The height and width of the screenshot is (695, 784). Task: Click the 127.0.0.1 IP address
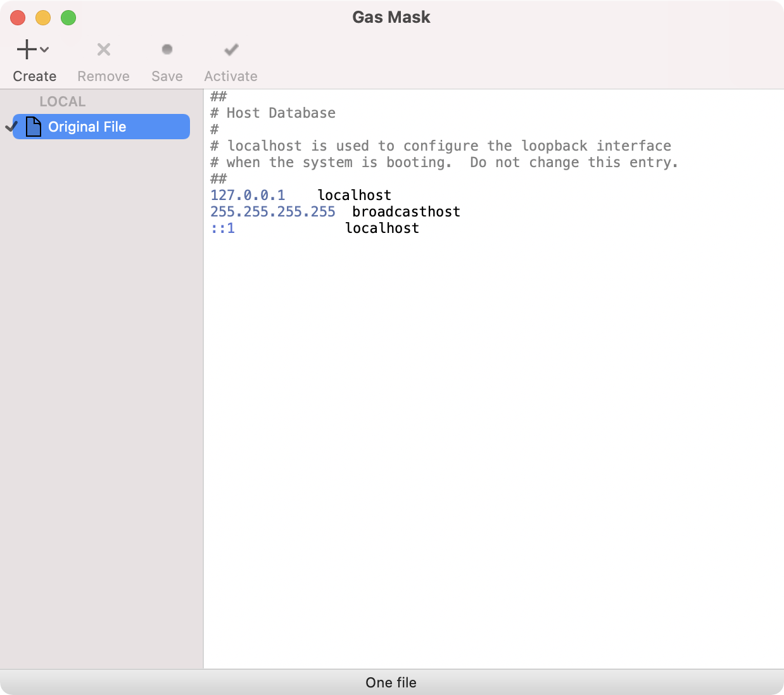point(248,195)
